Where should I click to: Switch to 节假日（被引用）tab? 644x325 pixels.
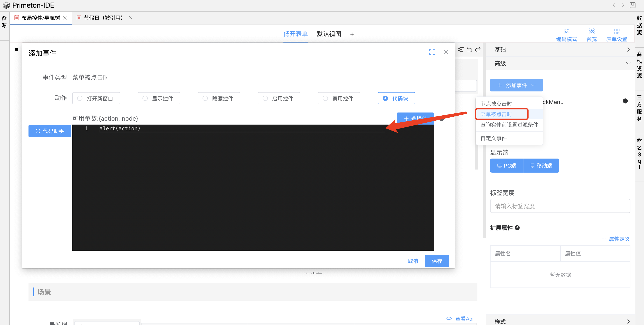[103, 18]
